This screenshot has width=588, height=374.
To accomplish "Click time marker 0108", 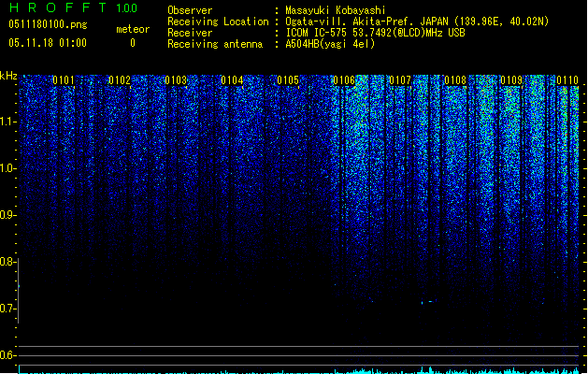I will [x=455, y=80].
